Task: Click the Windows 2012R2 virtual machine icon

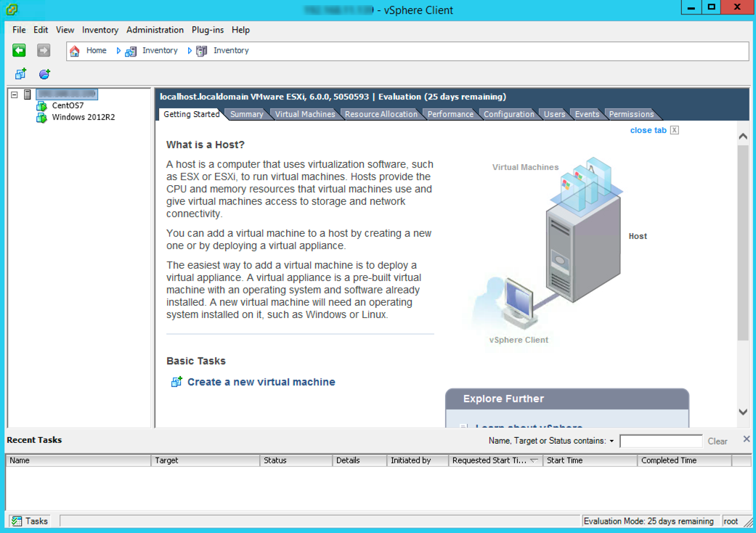Action: 42,117
